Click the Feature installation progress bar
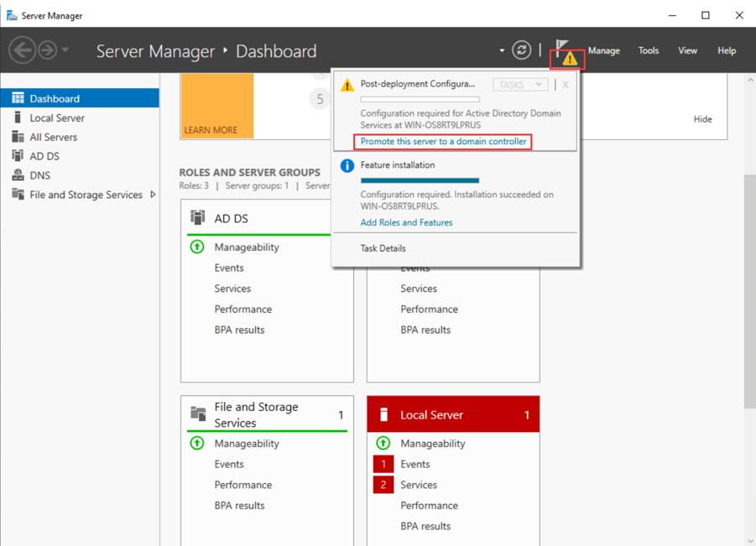Screen dimensions: 756x546 click(x=420, y=180)
